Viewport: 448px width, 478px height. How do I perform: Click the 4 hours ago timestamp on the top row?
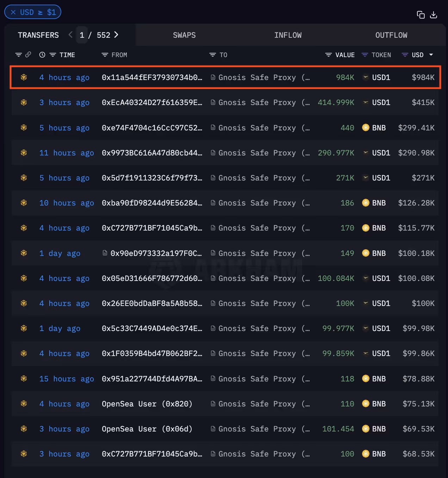pos(64,77)
